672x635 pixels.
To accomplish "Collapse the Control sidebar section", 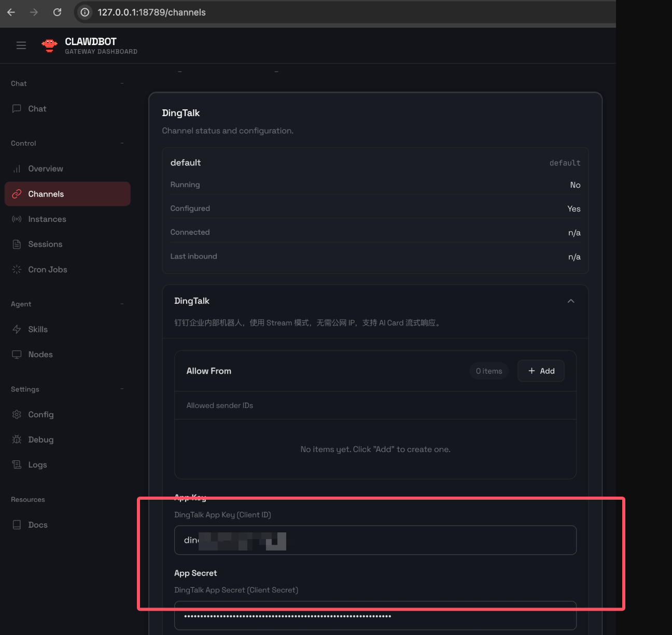I will point(122,143).
